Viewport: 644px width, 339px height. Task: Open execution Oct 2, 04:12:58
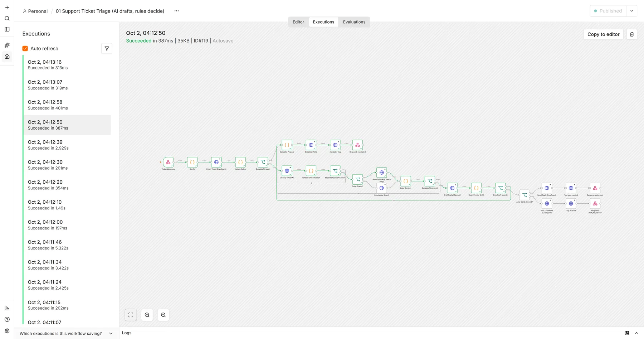click(x=67, y=105)
